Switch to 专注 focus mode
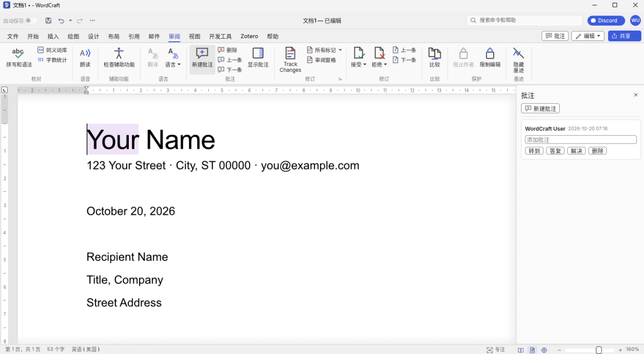Screen dimensions: 644x354 click(496, 350)
